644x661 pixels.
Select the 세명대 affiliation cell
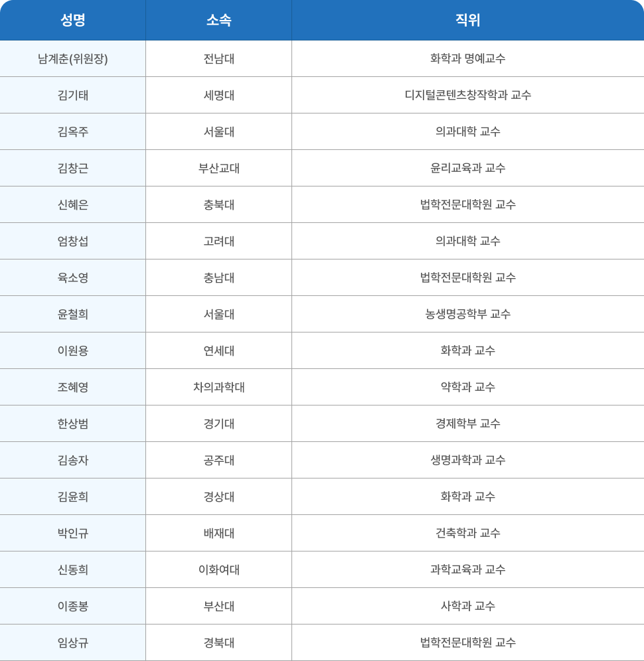pos(218,96)
